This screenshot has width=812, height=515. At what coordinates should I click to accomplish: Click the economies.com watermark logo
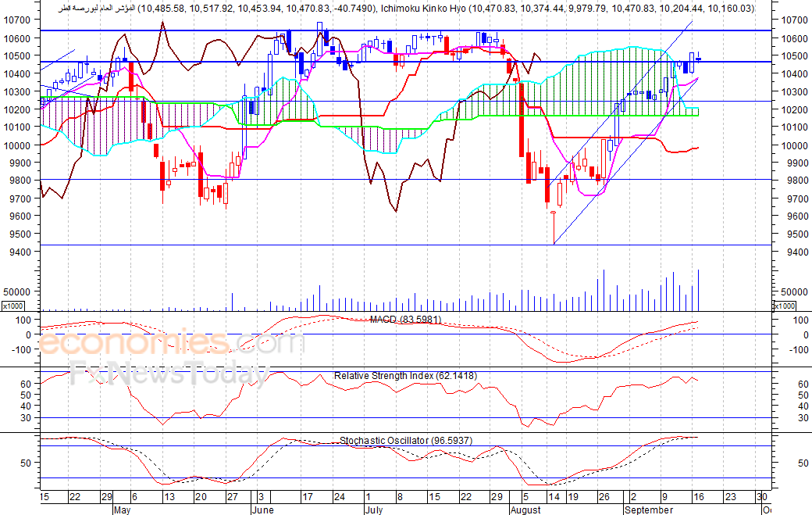[171, 344]
